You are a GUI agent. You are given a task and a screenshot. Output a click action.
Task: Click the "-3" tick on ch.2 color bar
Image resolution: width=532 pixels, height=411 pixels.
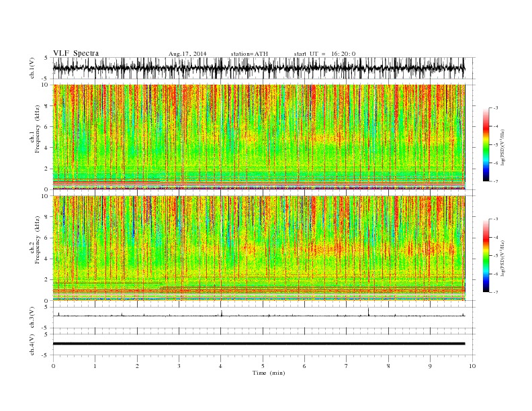[496, 219]
